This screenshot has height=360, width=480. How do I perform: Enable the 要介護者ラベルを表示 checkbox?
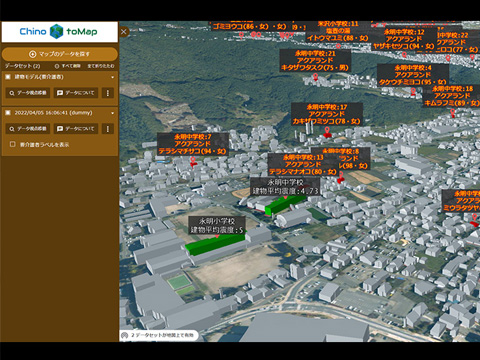coord(13,144)
